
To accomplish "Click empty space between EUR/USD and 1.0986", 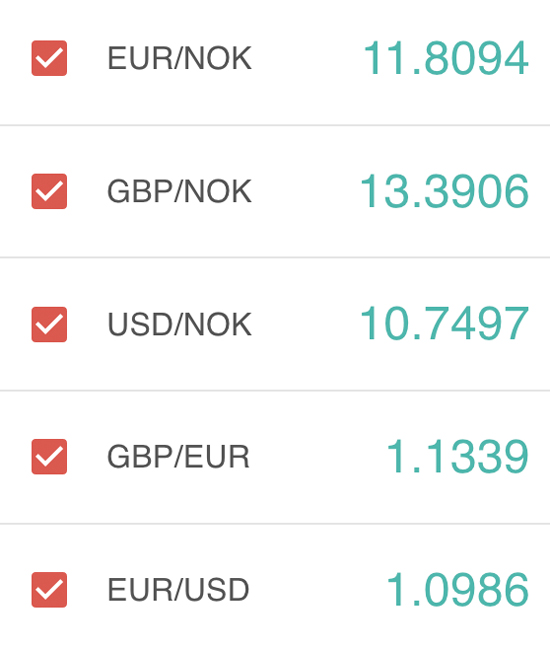I will coord(317,589).
